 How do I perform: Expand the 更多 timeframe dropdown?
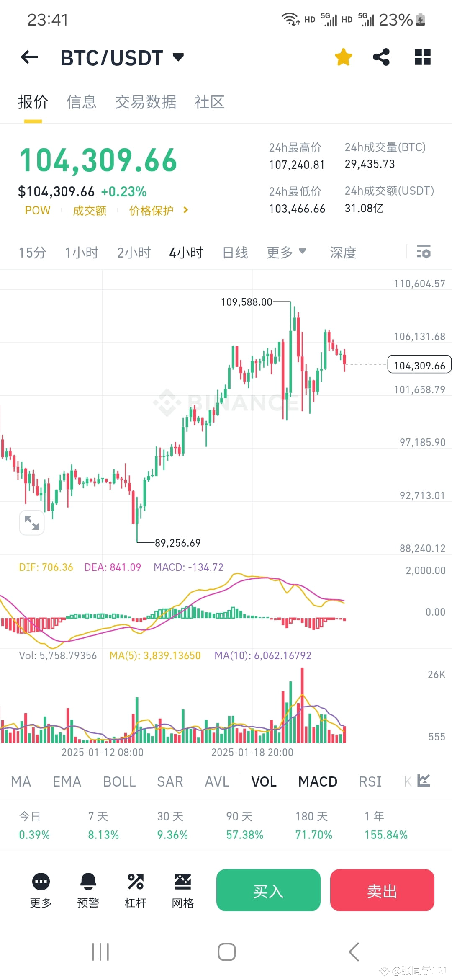pos(287,252)
